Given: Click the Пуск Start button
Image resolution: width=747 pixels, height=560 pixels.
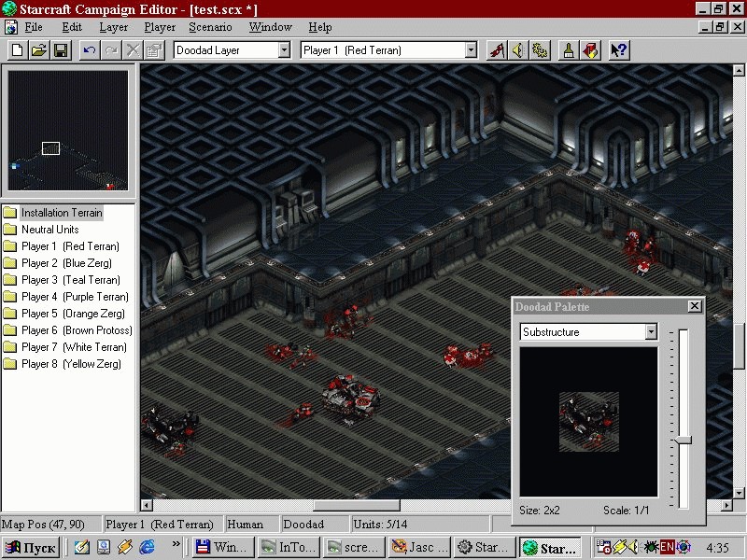Looking at the screenshot, I should coord(31,547).
